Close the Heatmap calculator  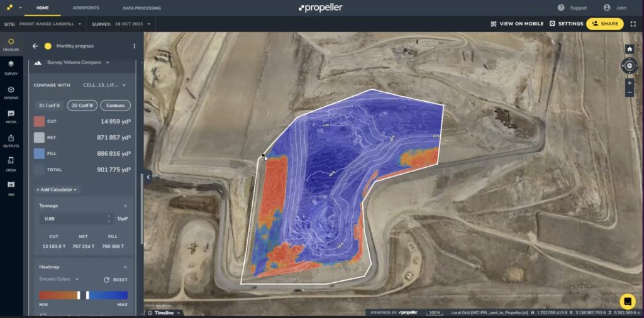125,267
